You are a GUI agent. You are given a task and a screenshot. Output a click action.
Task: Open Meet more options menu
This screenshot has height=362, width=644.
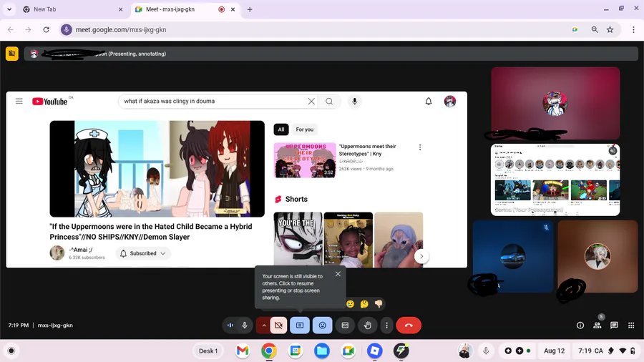tap(386, 326)
